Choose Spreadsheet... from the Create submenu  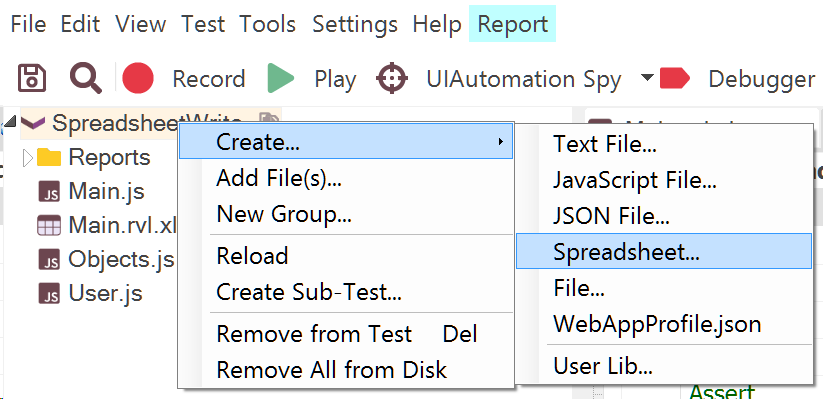click(664, 251)
